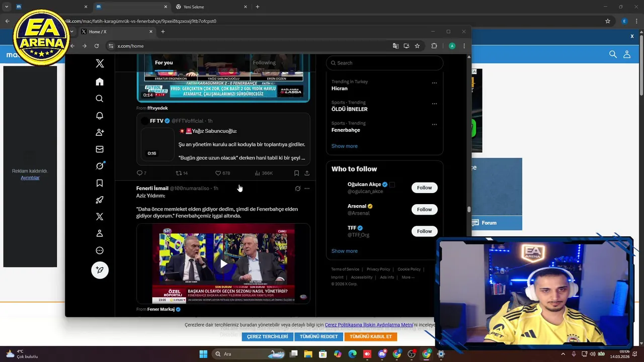Open Terms of Service footer link
The image size is (644, 362).
345,269
